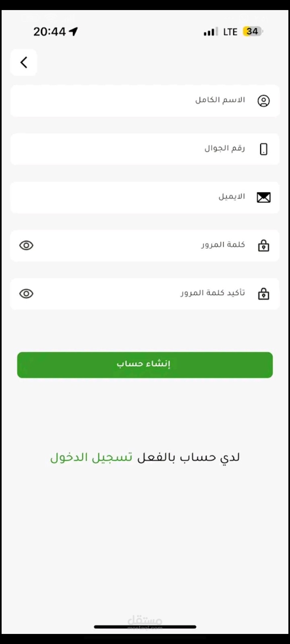Click the mobile phone icon
This screenshot has width=290, height=644.
[263, 149]
